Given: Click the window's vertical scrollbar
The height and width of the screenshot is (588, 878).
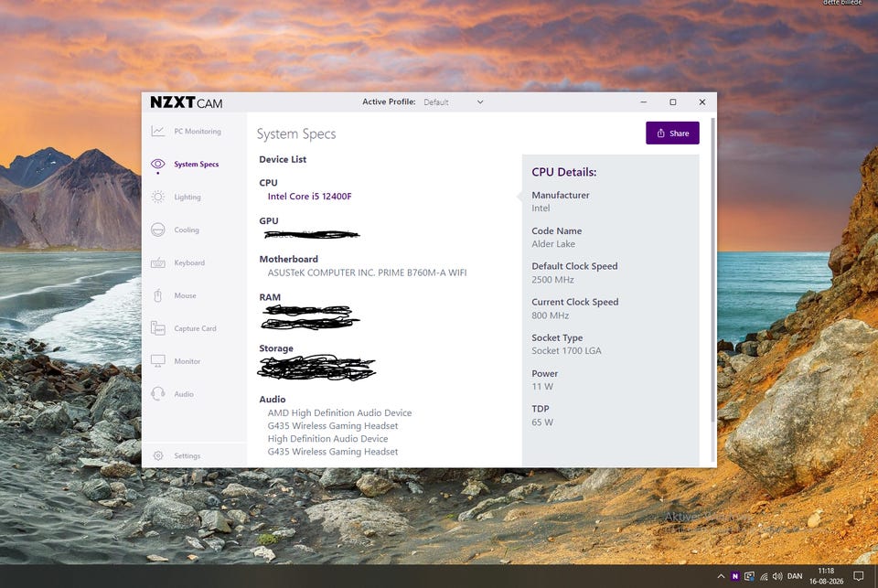Looking at the screenshot, I should (712, 269).
